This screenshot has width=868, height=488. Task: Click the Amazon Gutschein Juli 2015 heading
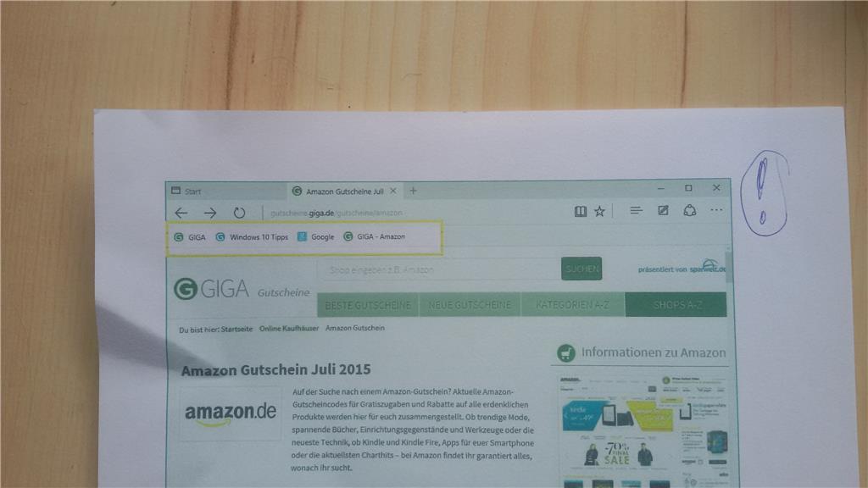click(275, 369)
